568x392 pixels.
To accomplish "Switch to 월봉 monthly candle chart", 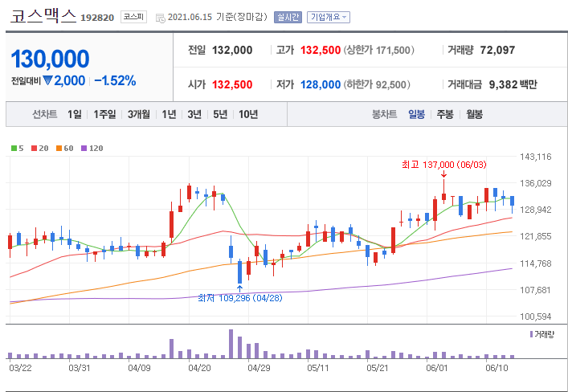I will click(x=474, y=115).
